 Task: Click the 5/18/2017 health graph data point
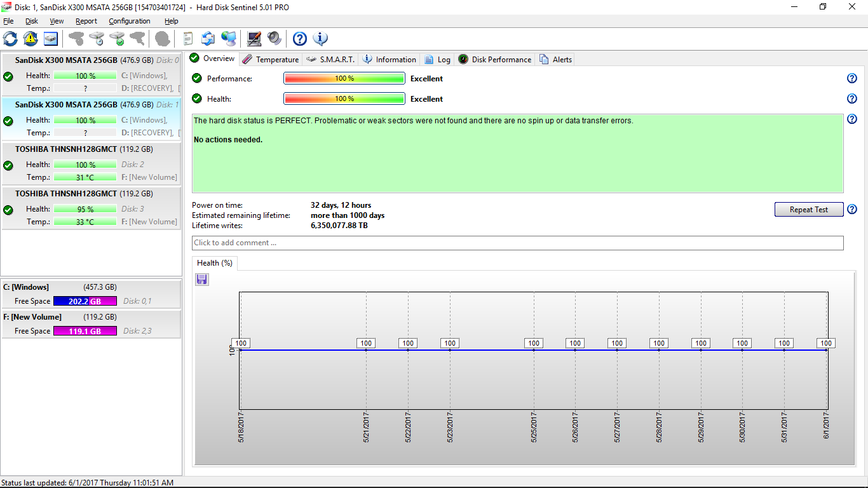tap(240, 349)
